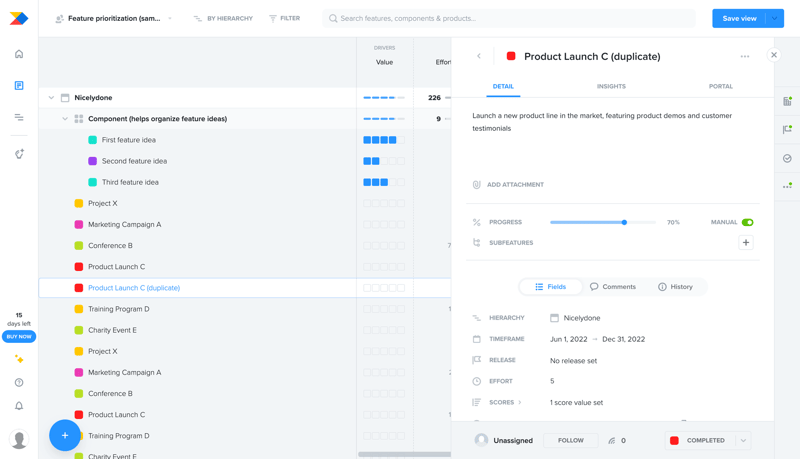Open the Completed status dropdown arrow
Viewport: 800px width, 459px height.
[743, 441]
